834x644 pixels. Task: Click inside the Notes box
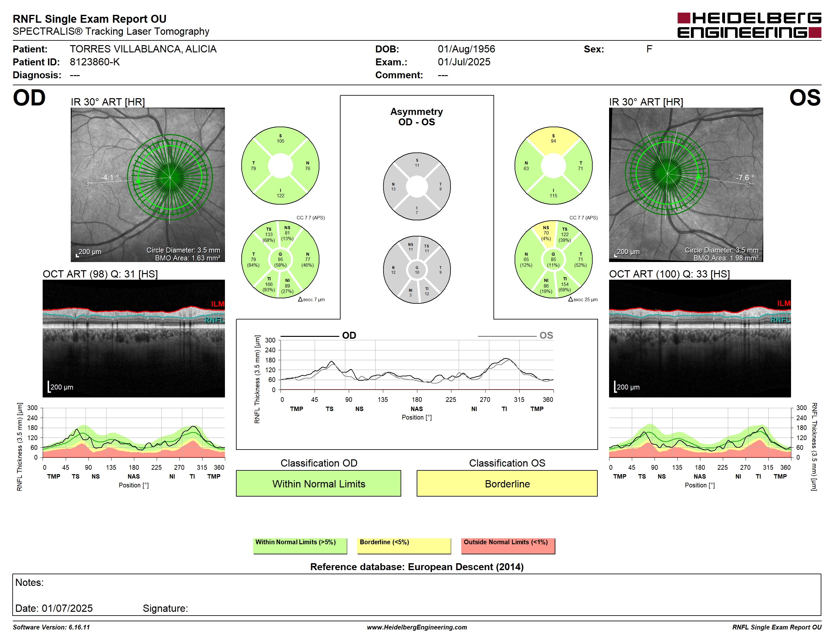[x=417, y=594]
